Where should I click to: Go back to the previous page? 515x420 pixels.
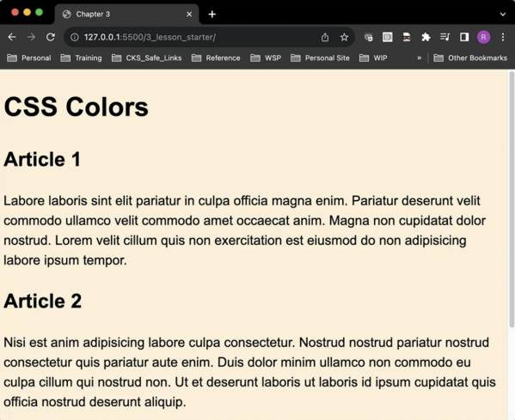coord(12,37)
